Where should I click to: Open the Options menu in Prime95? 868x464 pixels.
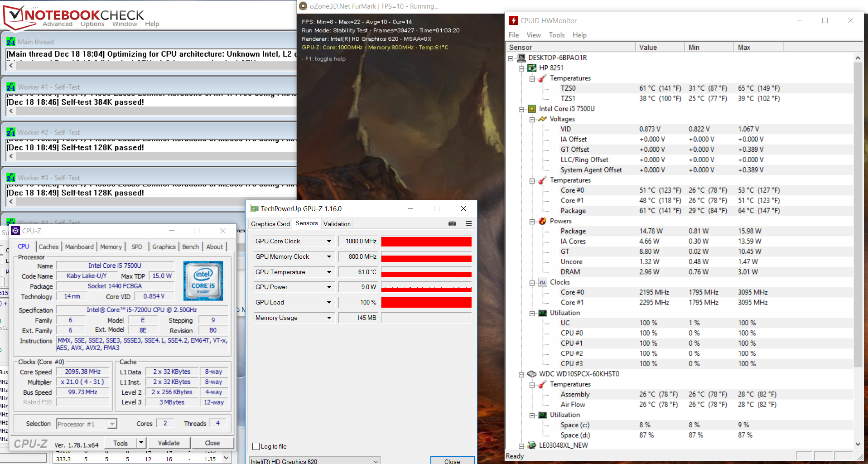pos(92,24)
